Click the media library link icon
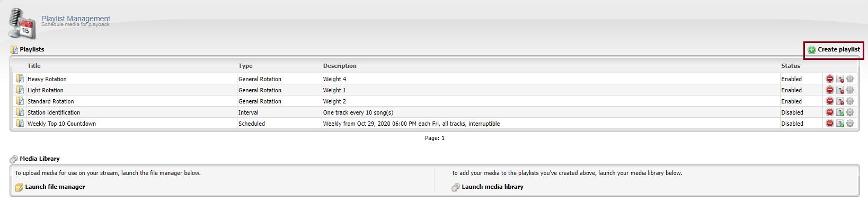Screen dimensions: 868x218 (x=456, y=187)
